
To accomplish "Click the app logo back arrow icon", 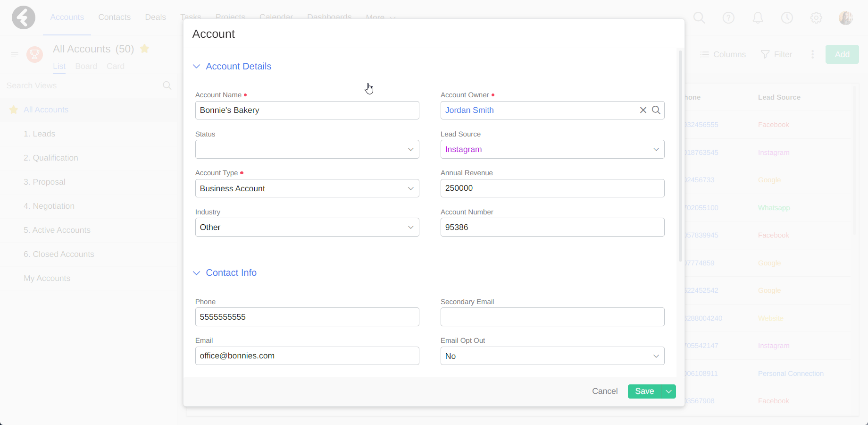I will point(24,17).
